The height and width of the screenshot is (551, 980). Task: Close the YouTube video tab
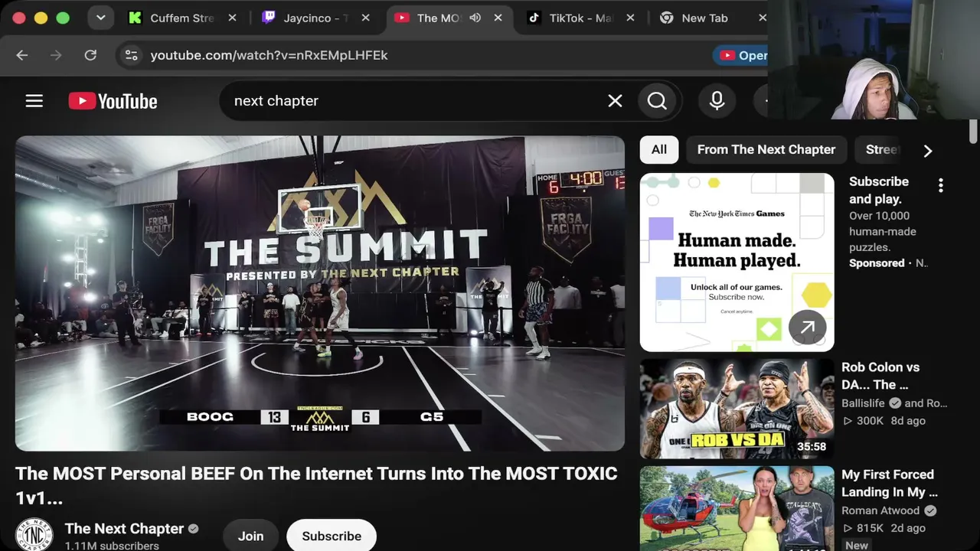click(x=498, y=18)
